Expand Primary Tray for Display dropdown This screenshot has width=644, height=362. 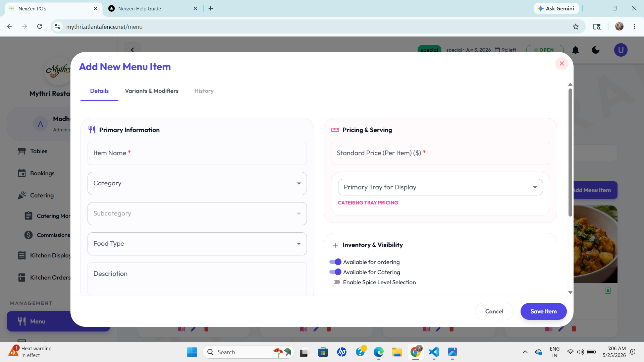[440, 187]
